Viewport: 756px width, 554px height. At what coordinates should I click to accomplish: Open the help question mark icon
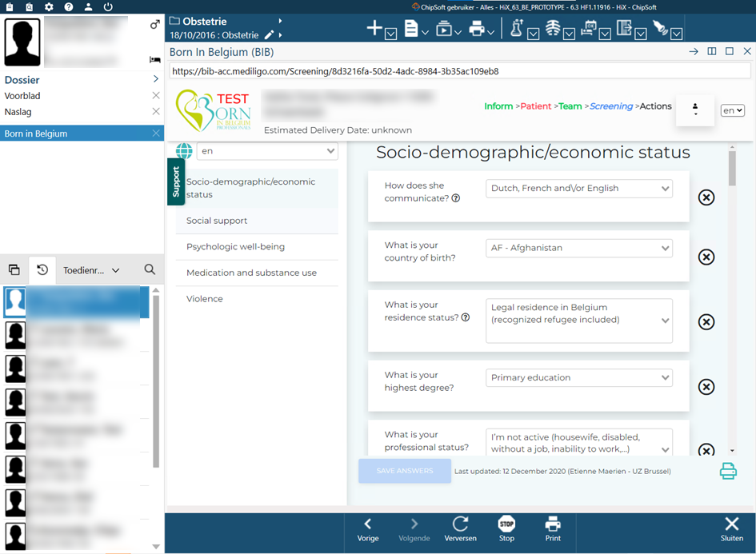pos(69,6)
